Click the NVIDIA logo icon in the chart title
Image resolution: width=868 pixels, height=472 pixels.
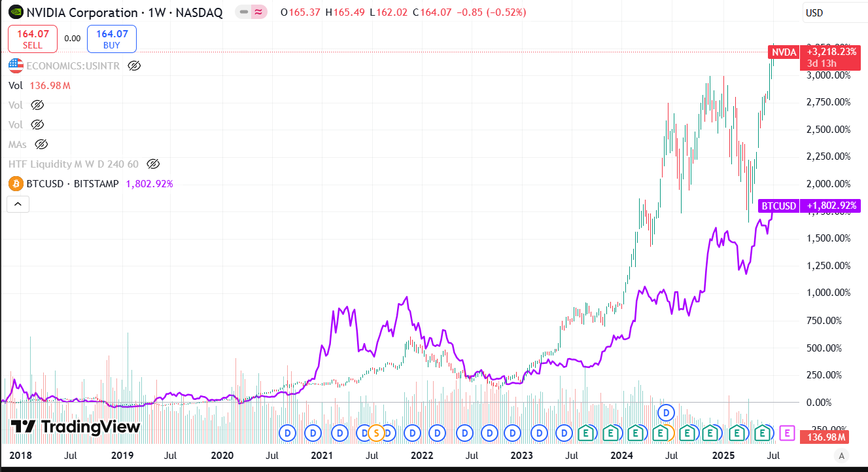pyautogui.click(x=15, y=12)
